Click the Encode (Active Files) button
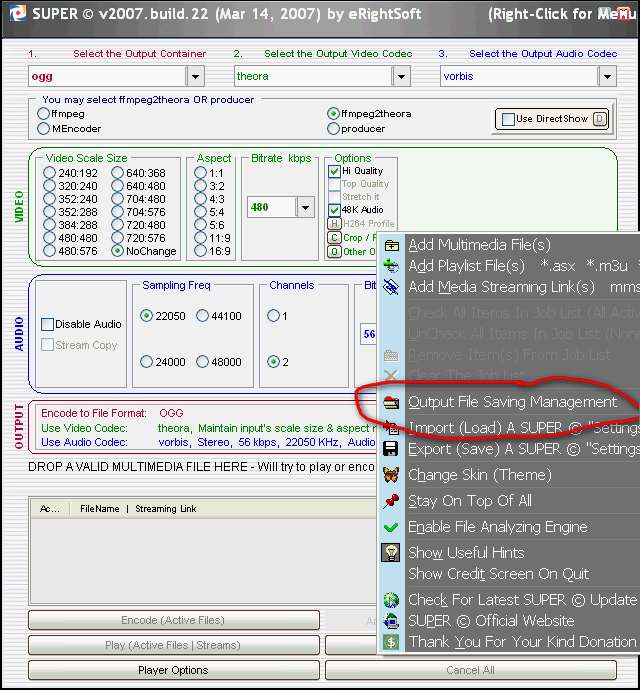640x690 pixels. point(173,620)
